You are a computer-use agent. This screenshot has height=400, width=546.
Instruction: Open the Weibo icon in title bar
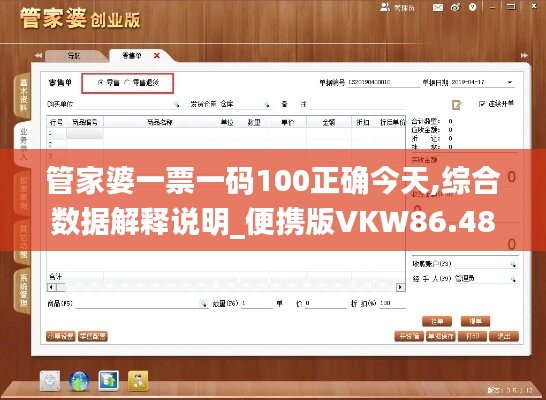(455, 7)
